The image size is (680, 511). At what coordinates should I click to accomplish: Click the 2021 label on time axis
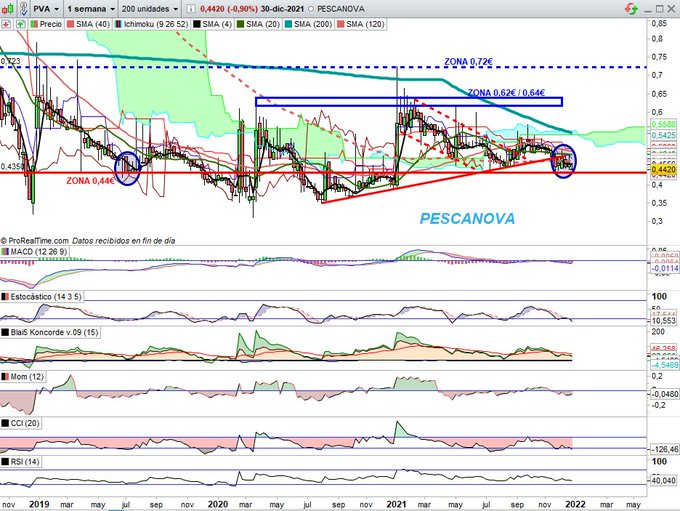tap(396, 504)
